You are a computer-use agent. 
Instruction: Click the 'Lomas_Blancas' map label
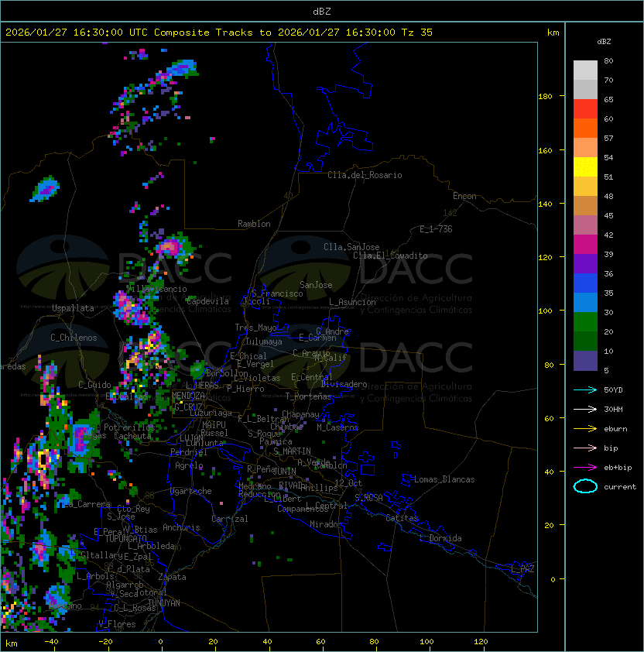click(x=444, y=479)
